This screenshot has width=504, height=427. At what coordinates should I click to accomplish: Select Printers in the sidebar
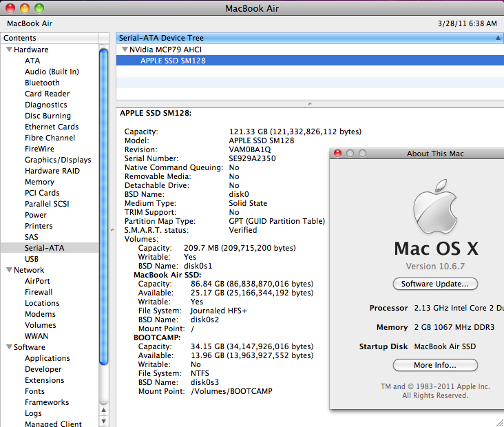click(39, 226)
